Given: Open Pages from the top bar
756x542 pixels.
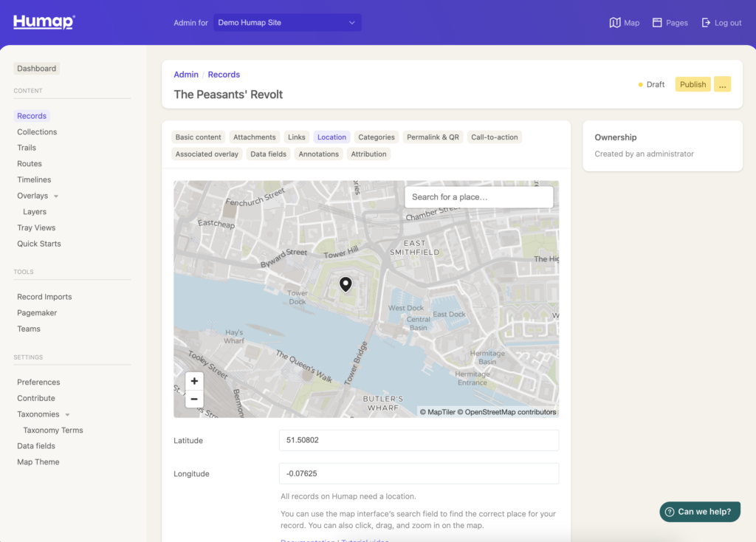Looking at the screenshot, I should (657, 23).
